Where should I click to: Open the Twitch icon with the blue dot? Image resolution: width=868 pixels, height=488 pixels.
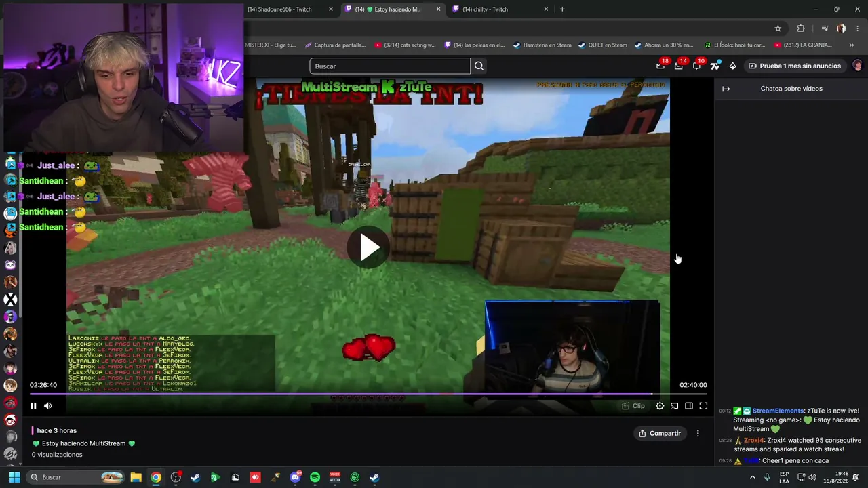(x=714, y=66)
